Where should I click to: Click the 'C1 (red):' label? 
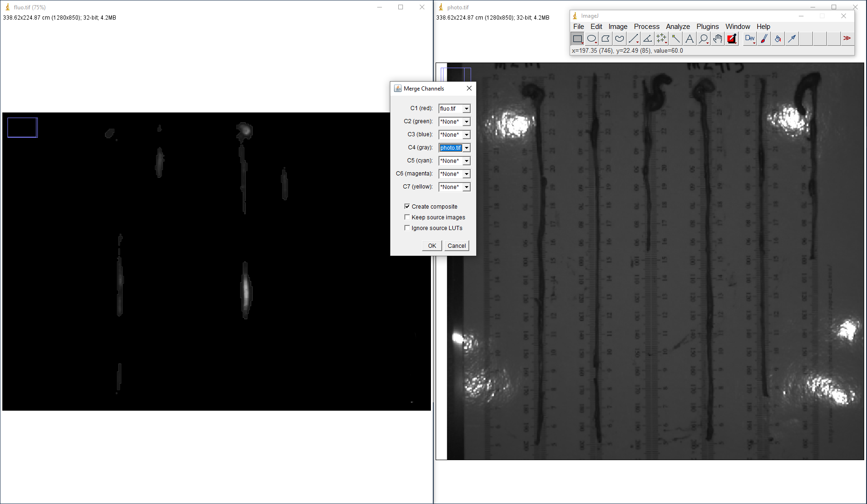(x=422, y=108)
